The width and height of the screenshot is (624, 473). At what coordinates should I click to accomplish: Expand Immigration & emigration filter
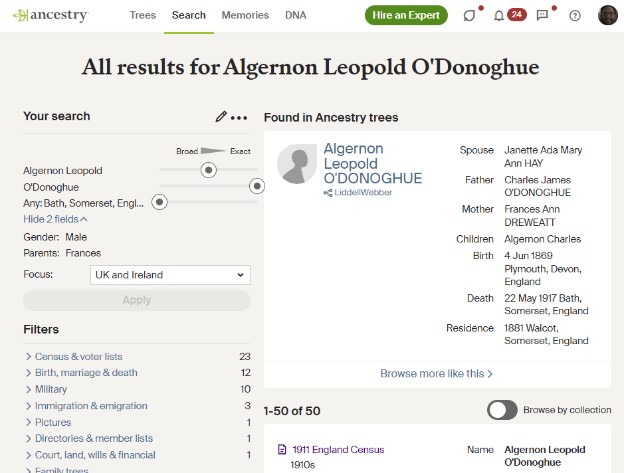coord(91,406)
